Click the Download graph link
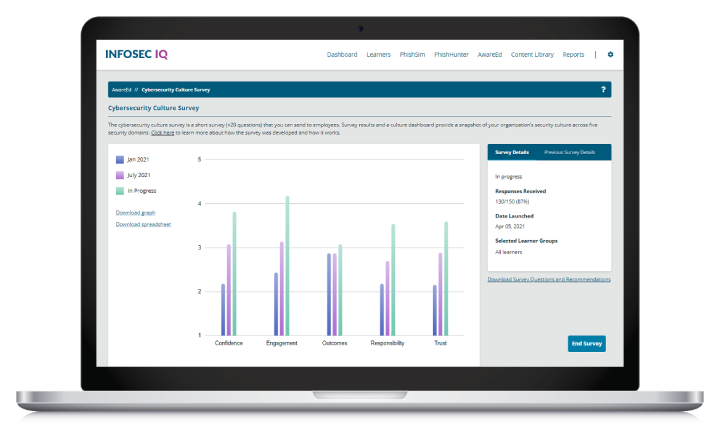 click(x=136, y=213)
